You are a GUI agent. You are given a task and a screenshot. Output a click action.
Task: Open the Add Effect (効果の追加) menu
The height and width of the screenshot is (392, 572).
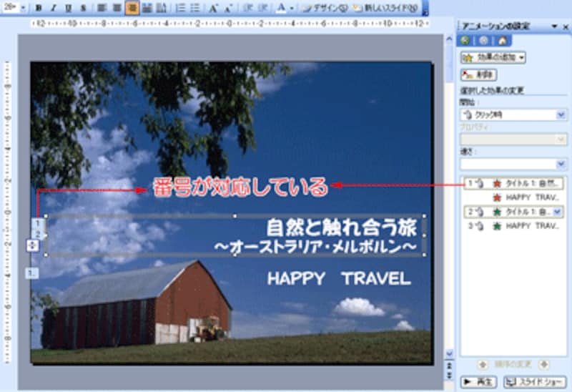pyautogui.click(x=493, y=57)
